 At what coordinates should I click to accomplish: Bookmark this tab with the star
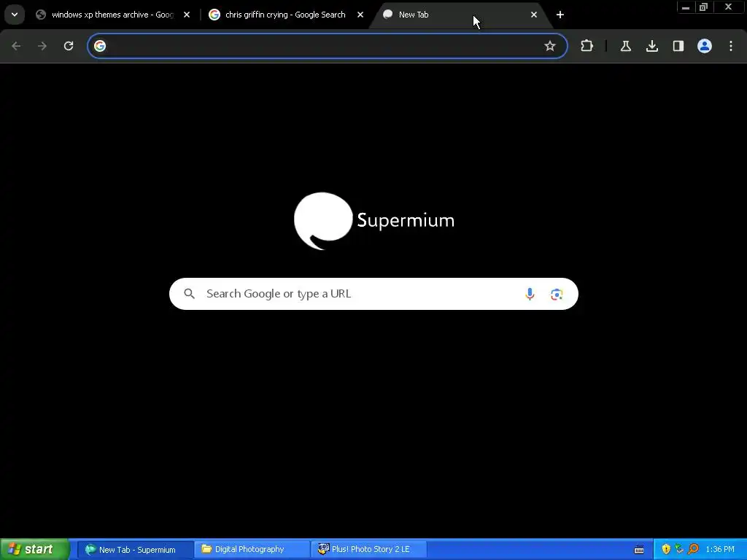(550, 46)
